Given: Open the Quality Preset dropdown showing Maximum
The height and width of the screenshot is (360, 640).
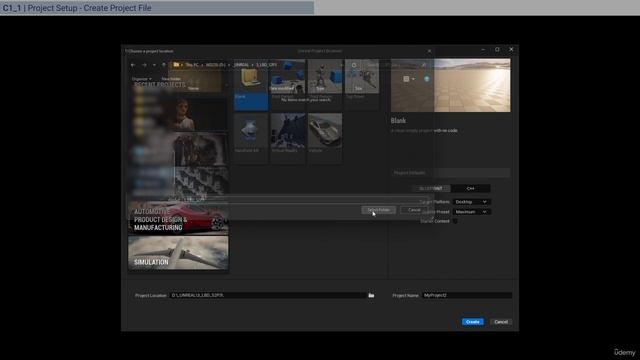Looking at the screenshot, I should point(471,212).
